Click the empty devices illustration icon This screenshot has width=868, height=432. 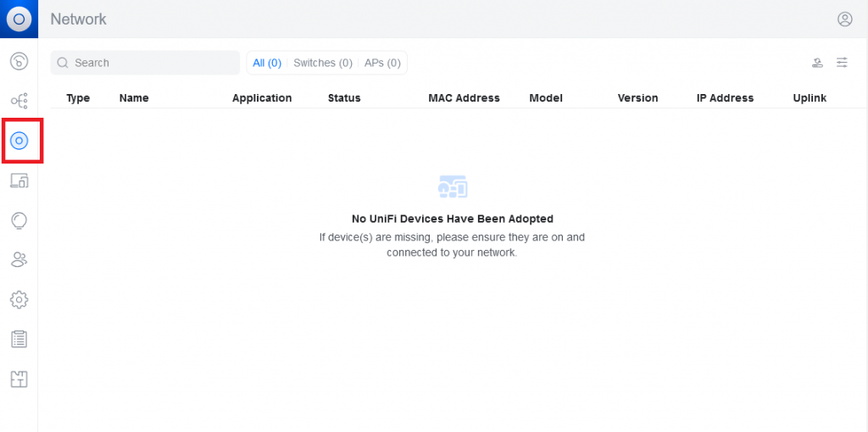pos(453,187)
